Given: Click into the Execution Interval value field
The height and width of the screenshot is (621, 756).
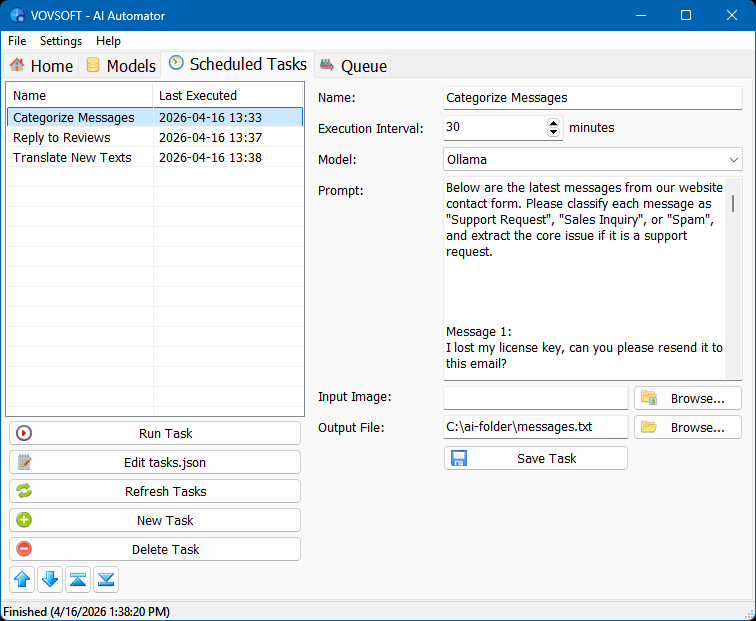Looking at the screenshot, I should pyautogui.click(x=495, y=127).
